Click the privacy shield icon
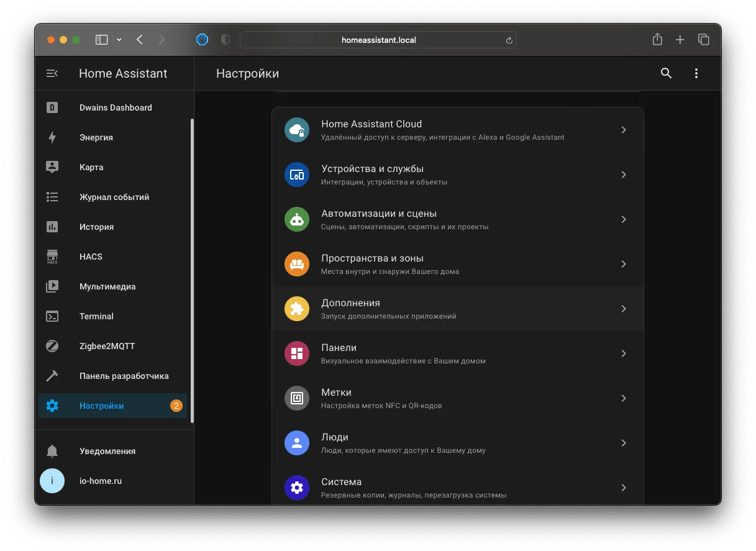 225,40
